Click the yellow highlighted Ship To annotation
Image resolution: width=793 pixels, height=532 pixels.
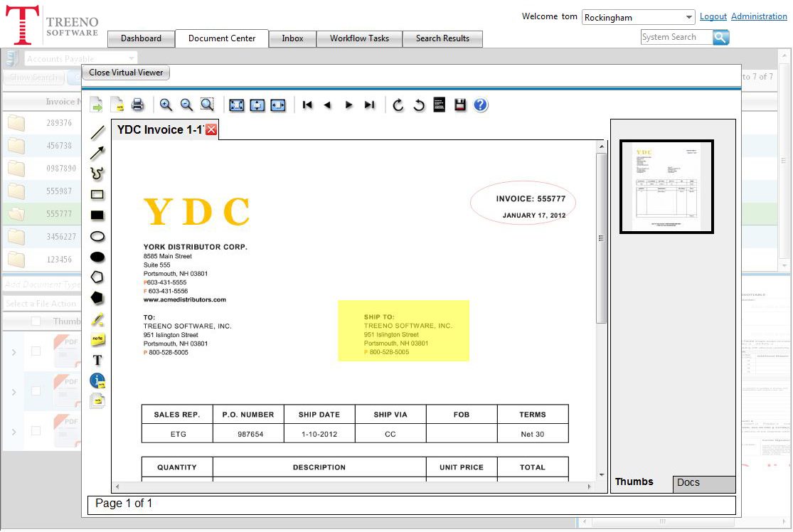(403, 331)
